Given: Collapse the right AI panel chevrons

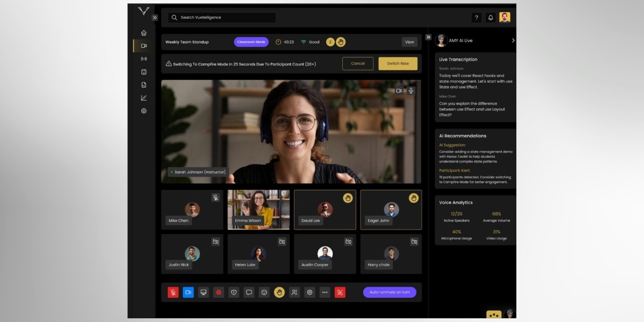Looking at the screenshot, I should [428, 37].
